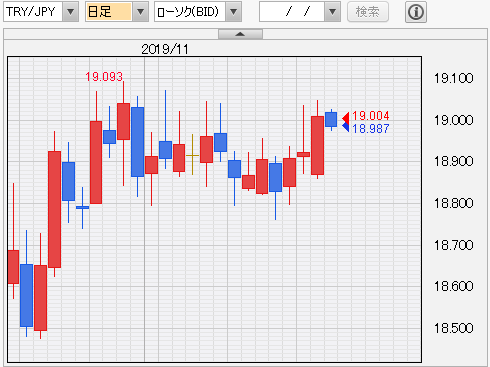Open the info icon button

pos(416,12)
